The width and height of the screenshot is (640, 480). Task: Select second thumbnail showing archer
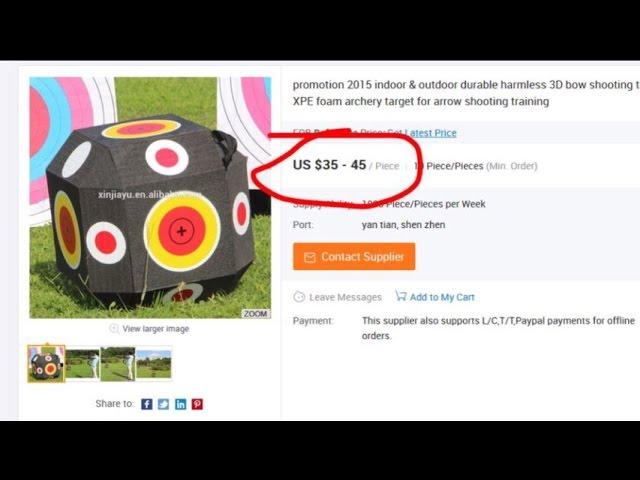[83, 364]
